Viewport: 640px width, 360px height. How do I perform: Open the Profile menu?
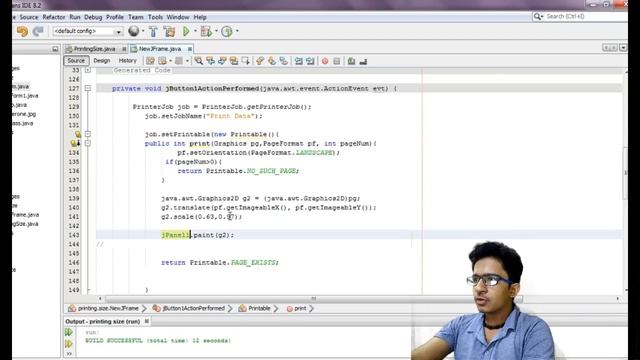[x=115, y=17]
